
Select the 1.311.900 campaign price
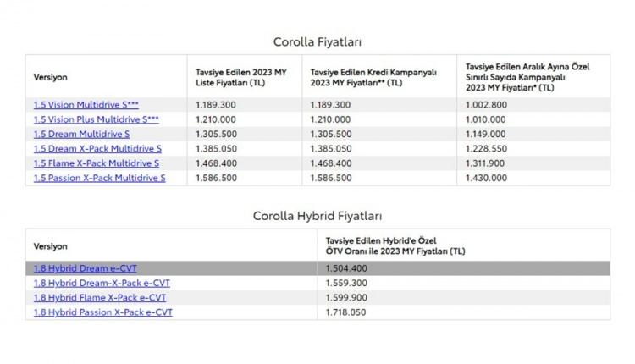(485, 163)
